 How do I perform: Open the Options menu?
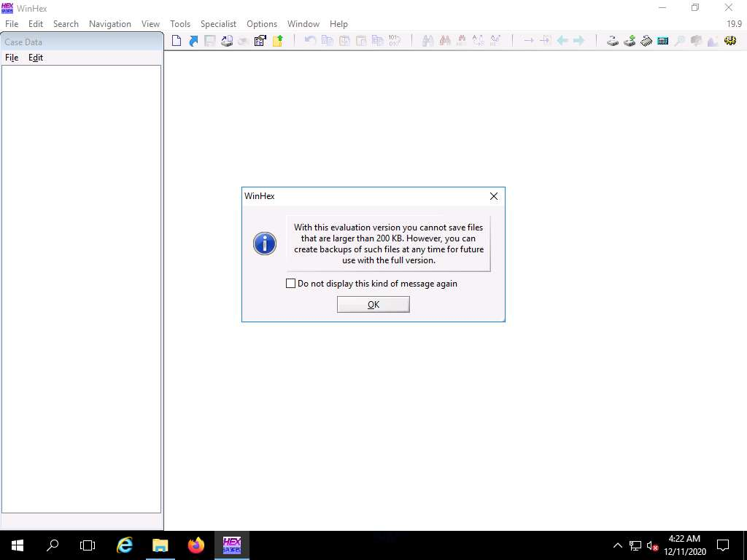pos(262,24)
